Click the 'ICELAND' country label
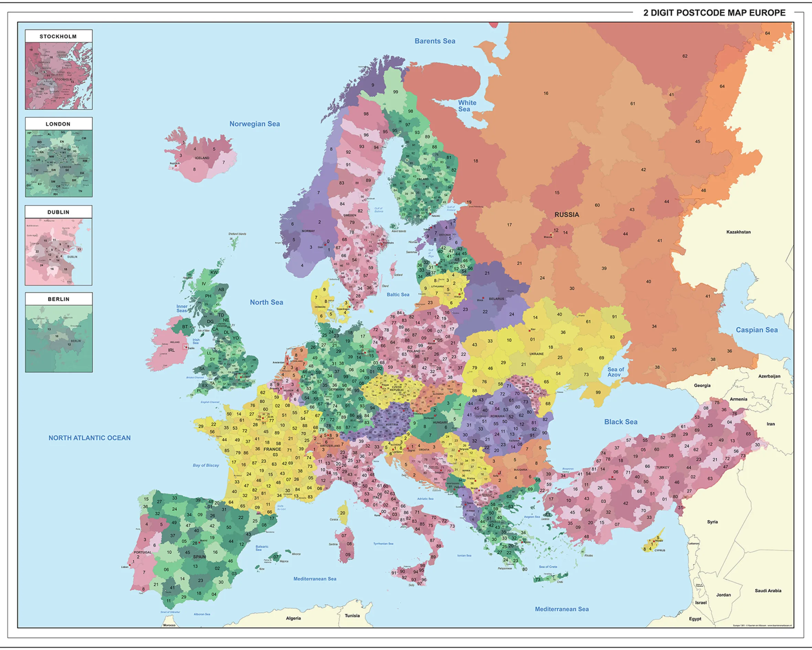 202,158
